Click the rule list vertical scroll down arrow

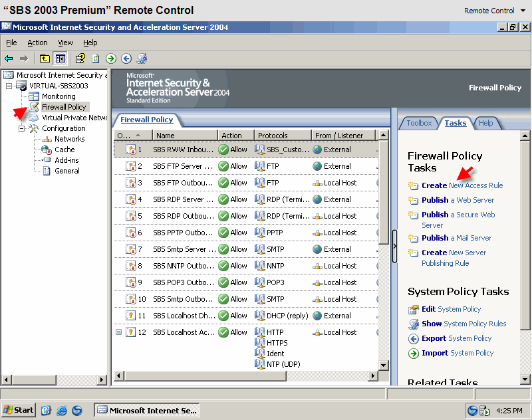(384, 366)
